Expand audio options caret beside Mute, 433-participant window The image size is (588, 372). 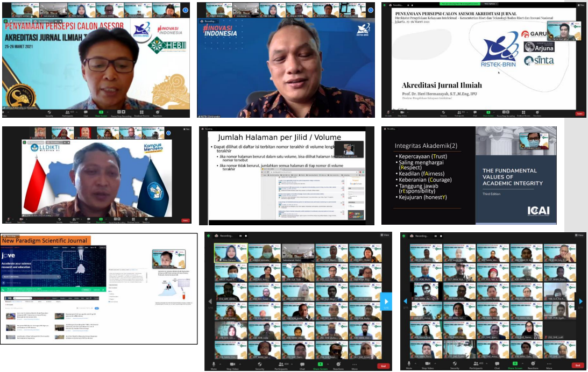[x=414, y=363]
